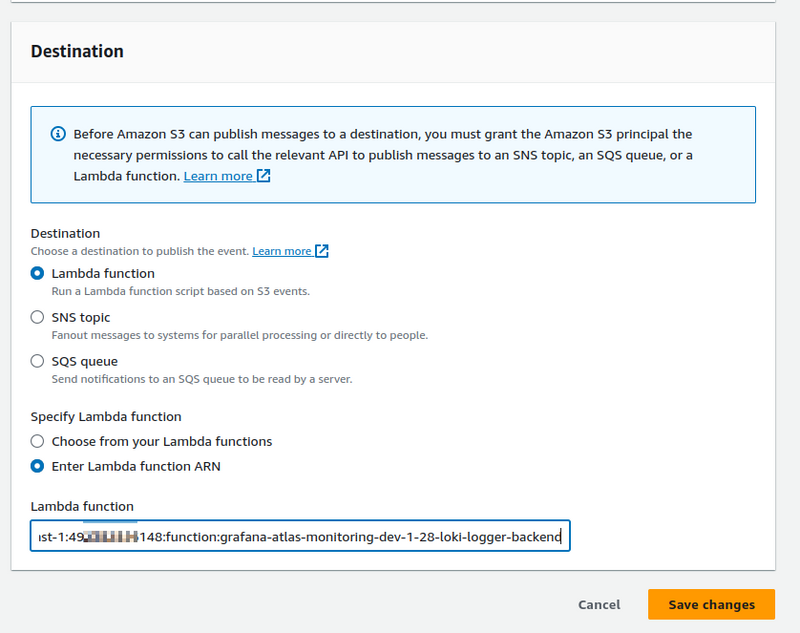This screenshot has width=800, height=633.
Task: Click into the Lambda function ARN field
Action: tap(300, 537)
